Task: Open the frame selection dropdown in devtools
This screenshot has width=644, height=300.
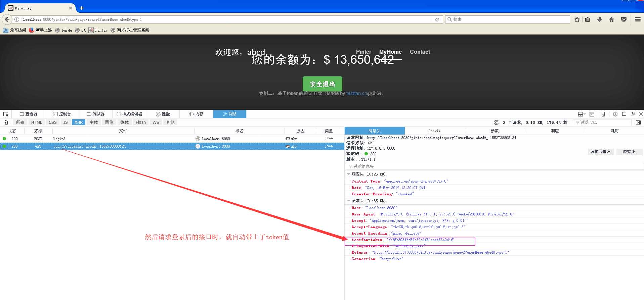Action: [x=582, y=114]
